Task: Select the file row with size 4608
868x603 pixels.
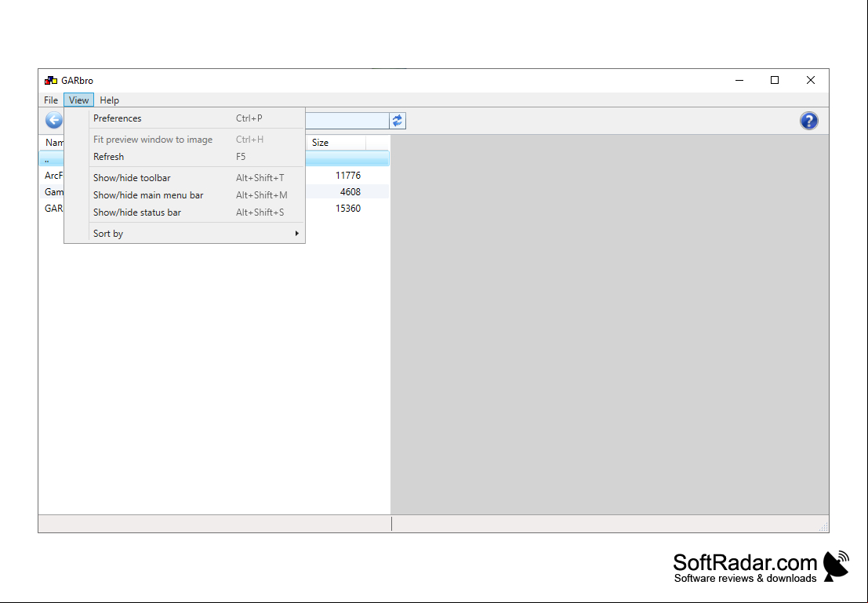Action: [214, 192]
